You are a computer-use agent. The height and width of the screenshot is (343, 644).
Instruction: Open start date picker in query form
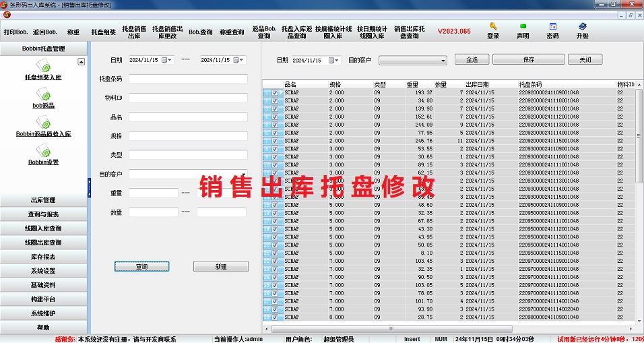(x=169, y=60)
